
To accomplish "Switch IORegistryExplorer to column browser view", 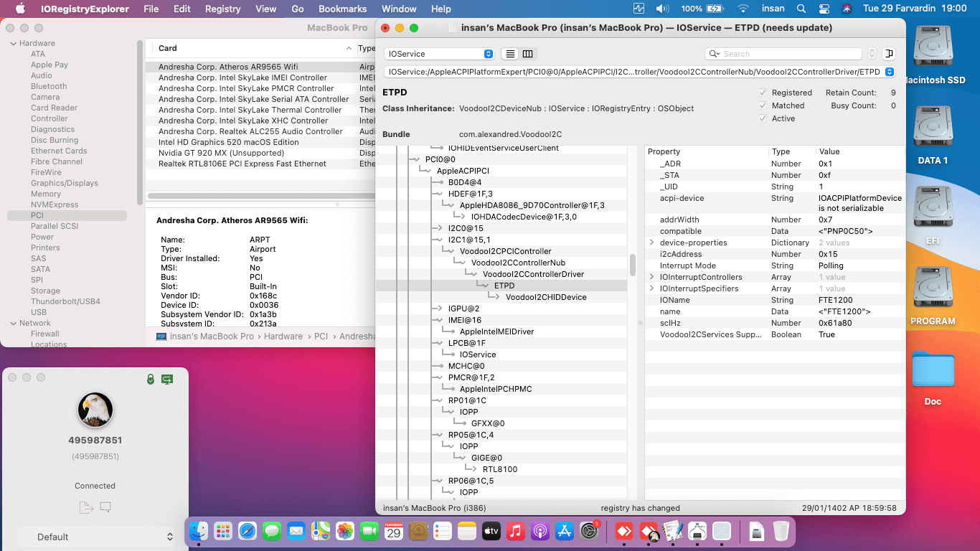I will (528, 54).
